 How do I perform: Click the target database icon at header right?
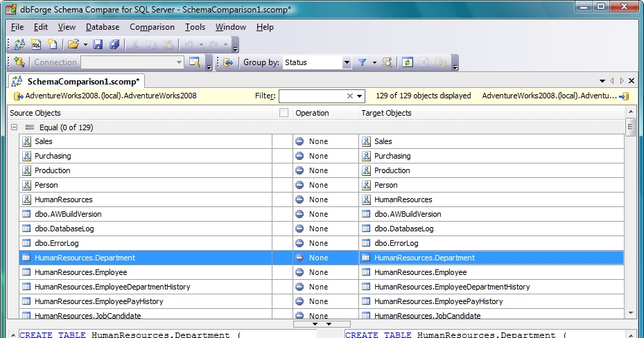(624, 96)
